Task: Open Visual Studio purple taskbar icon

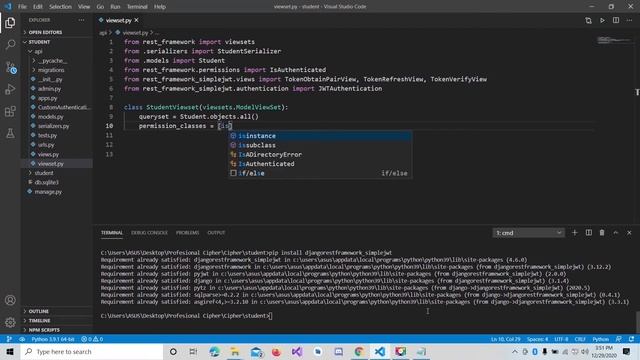Action: (297, 351)
